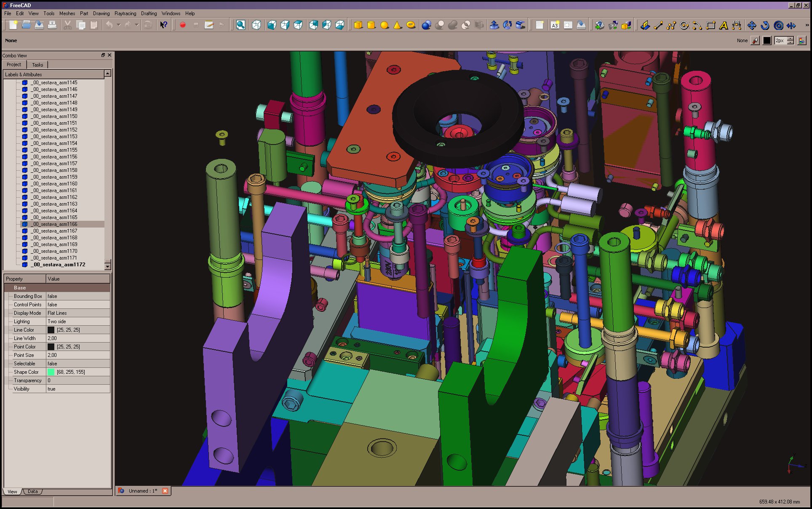
Task: Open the macros notepad icon
Action: pyautogui.click(x=209, y=25)
